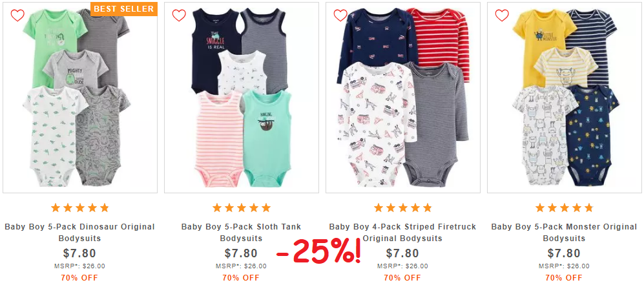Check star rating of Dinosaur Bodysuits
Screen dimensions: 644x298
click(79, 208)
